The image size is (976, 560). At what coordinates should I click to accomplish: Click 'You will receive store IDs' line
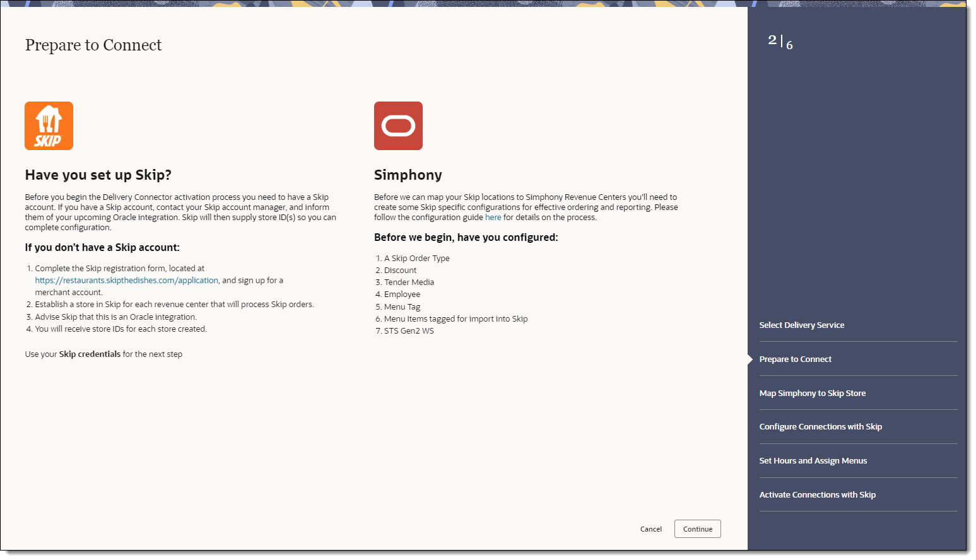(x=121, y=329)
